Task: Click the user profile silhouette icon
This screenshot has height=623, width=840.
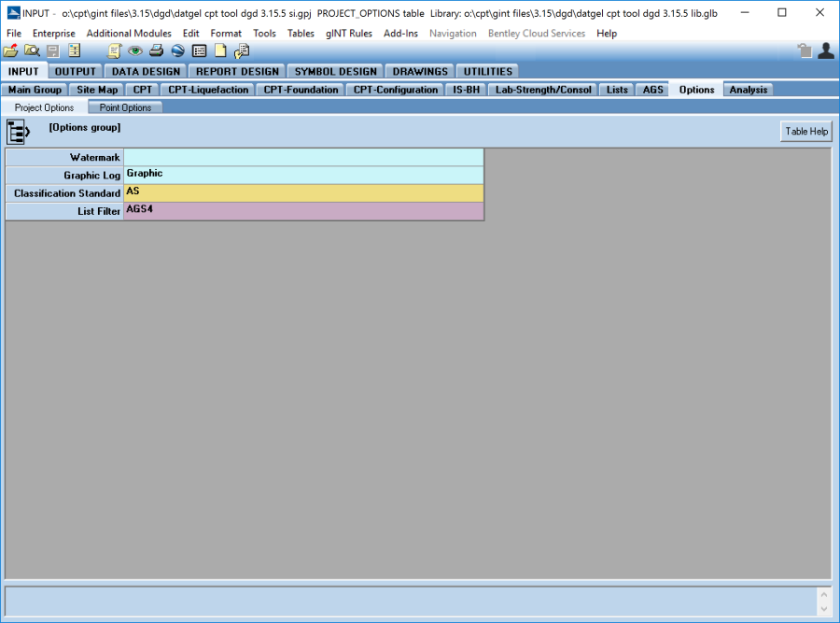Action: [825, 51]
